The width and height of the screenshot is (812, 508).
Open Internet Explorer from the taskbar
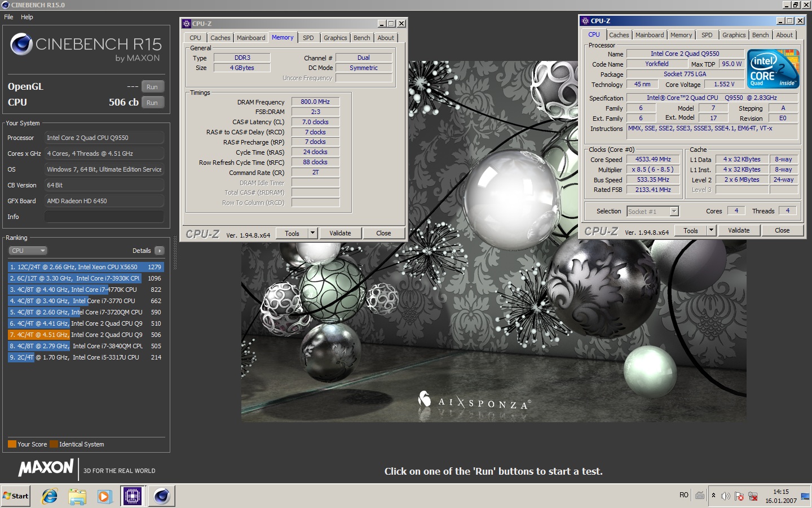(50, 496)
